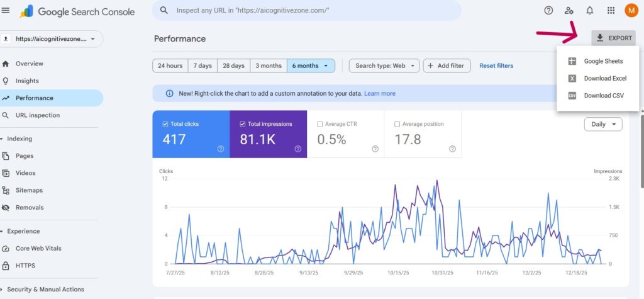Enable the Average position checkbox
Image resolution: width=644 pixels, height=299 pixels.
[397, 124]
